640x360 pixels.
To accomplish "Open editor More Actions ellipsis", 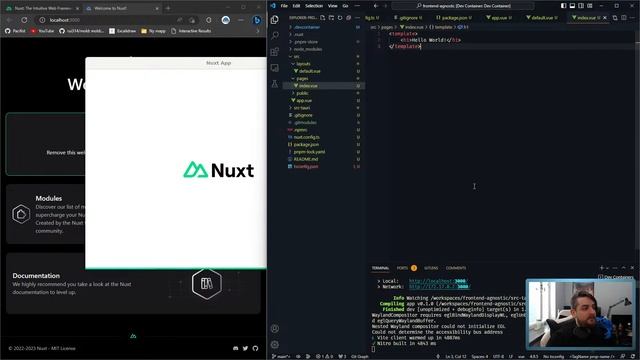I will point(632,18).
